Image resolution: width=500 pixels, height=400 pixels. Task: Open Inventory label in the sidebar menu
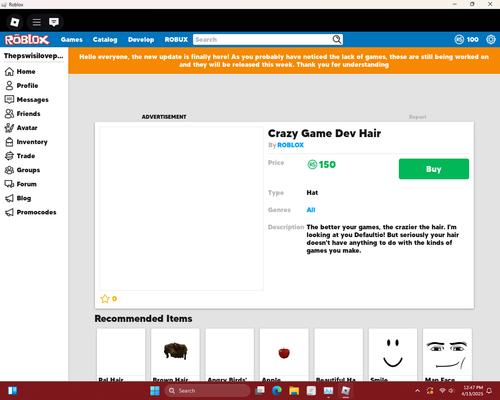coord(32,142)
